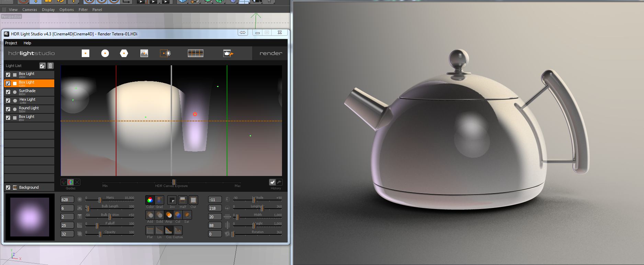Click the Watts value field showing 628
Image resolution: width=644 pixels, height=265 pixels.
pyautogui.click(x=67, y=200)
